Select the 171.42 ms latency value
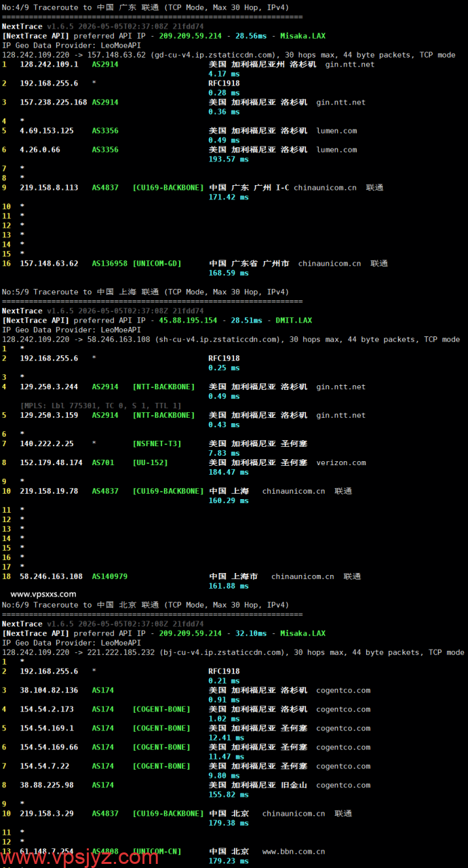The width and height of the screenshot is (468, 868). tap(229, 197)
